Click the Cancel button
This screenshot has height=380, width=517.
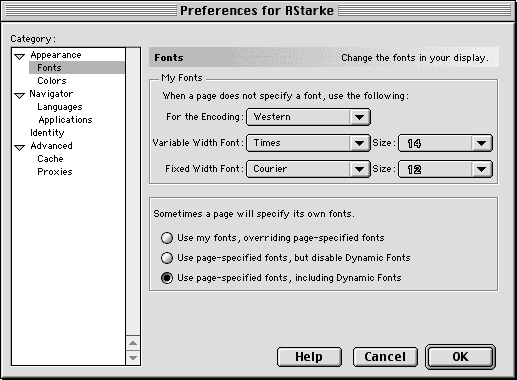tap(385, 357)
